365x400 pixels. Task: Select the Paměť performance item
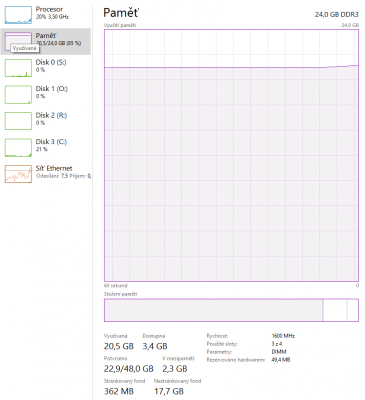(46, 41)
